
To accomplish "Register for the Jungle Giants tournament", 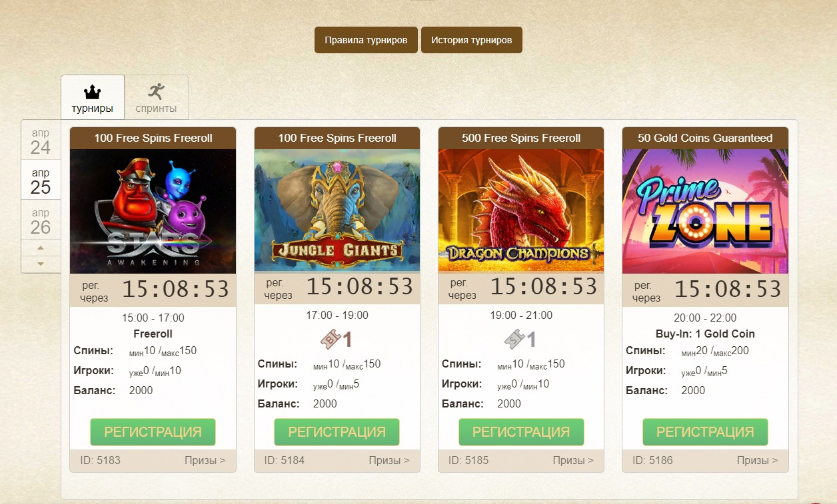I will click(337, 432).
